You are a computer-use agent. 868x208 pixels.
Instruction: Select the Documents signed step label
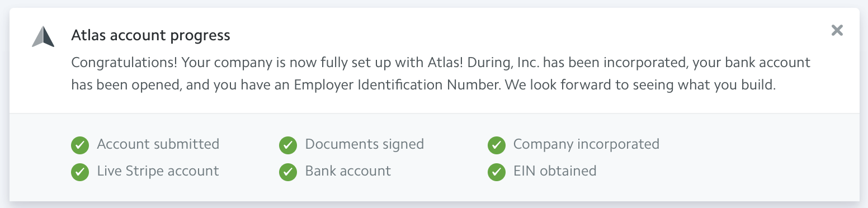[x=365, y=144]
